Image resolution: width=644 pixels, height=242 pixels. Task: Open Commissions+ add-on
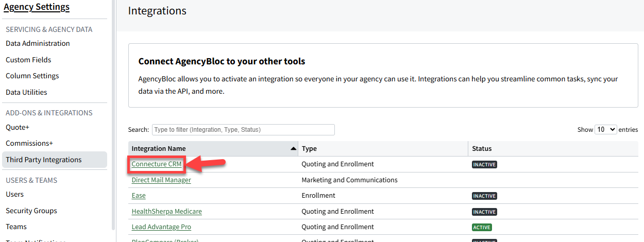[29, 143]
